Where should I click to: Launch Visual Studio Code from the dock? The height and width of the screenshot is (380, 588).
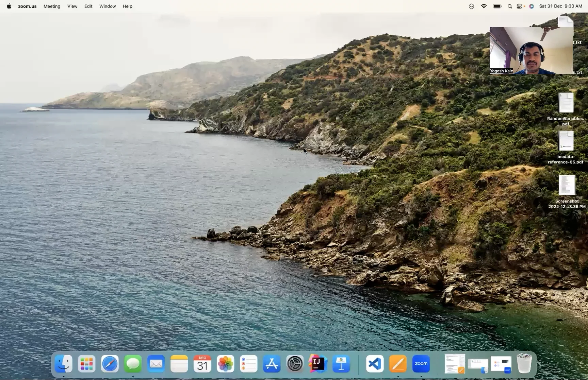tap(375, 364)
